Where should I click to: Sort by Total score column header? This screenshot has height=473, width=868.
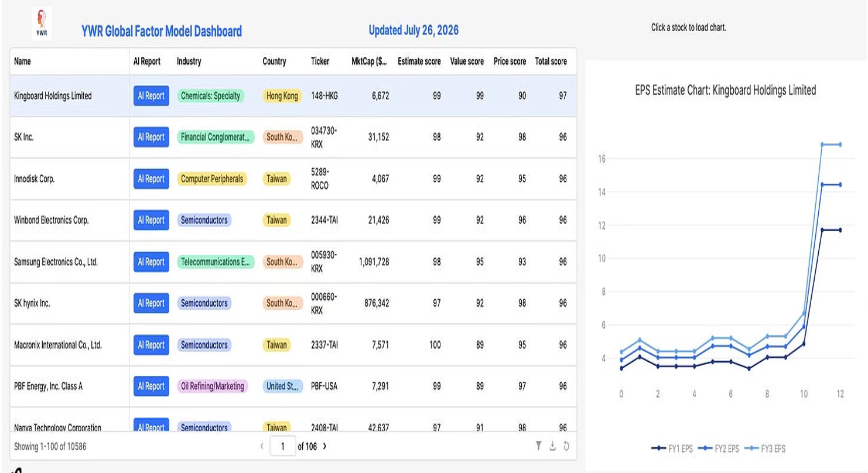[551, 61]
